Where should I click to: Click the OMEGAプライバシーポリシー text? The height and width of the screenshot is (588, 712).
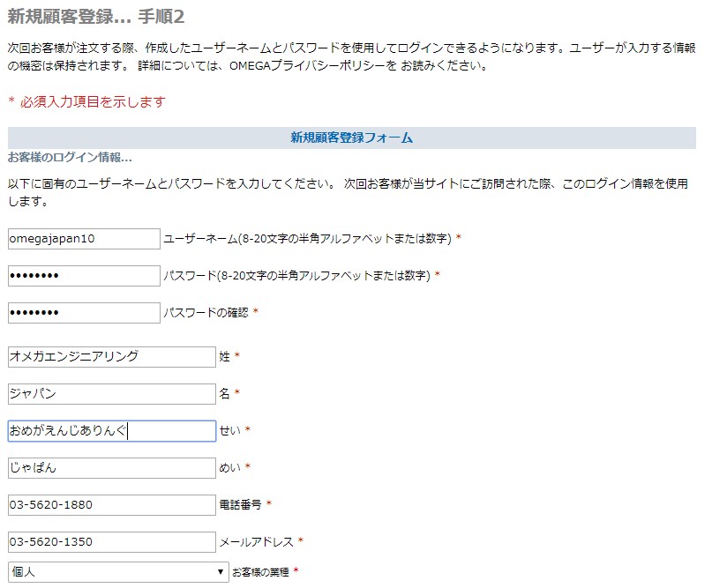click(x=308, y=66)
